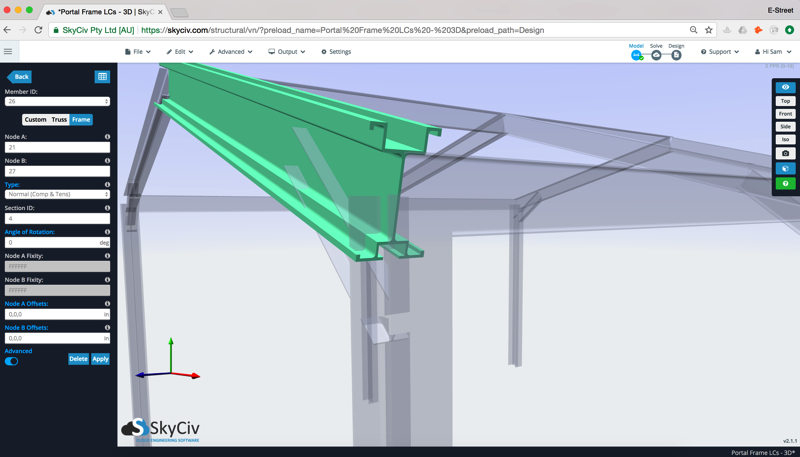Bookmark page with the star icon

click(x=708, y=30)
